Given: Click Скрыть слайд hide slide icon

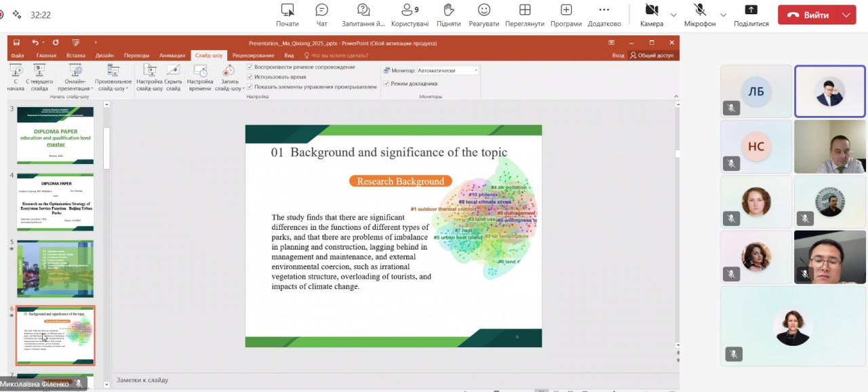Looking at the screenshot, I should (173, 71).
